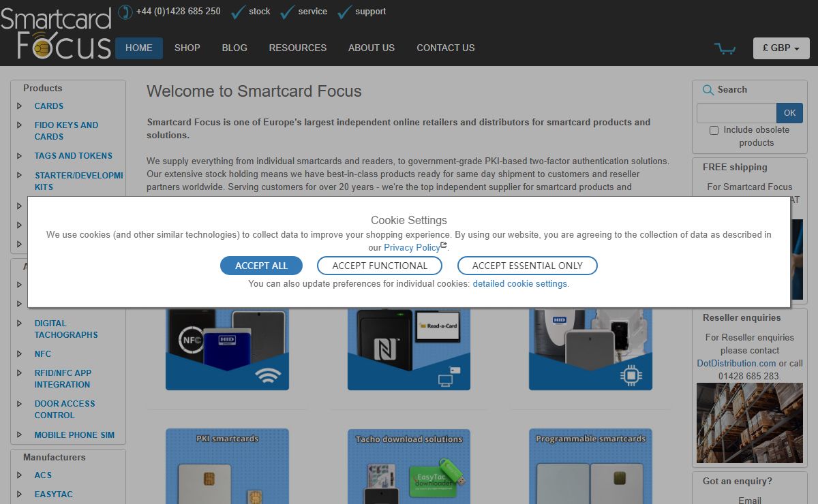
Task: Expand the RFID/NFC APP INTEGRATION arrow
Action: click(19, 373)
